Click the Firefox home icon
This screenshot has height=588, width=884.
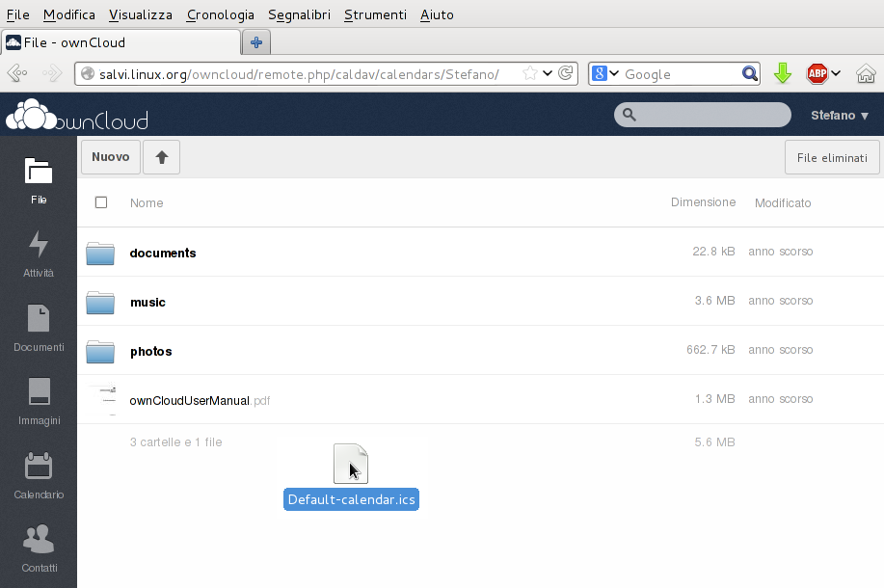click(865, 73)
